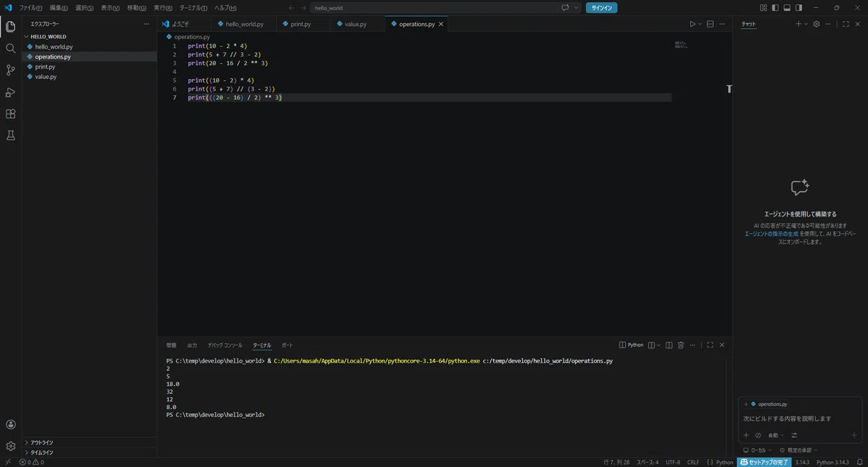This screenshot has height=467, width=868.
Task: Click the remote window status bar icon
Action: tap(8, 462)
